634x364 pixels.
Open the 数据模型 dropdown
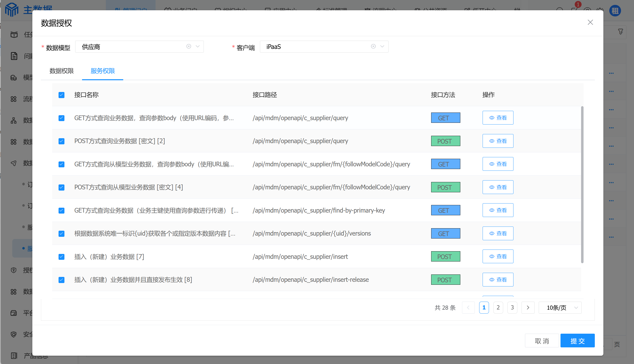197,46
